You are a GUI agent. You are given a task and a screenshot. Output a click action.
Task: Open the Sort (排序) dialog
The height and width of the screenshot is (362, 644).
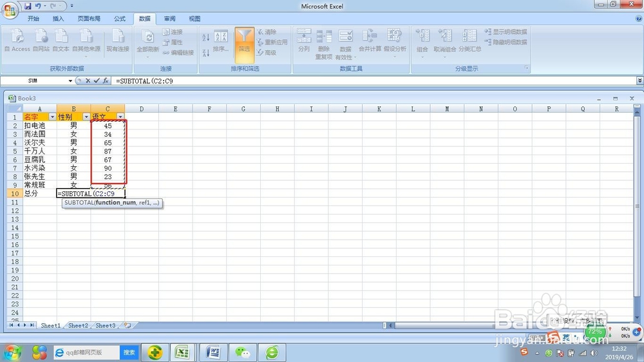[x=220, y=41]
